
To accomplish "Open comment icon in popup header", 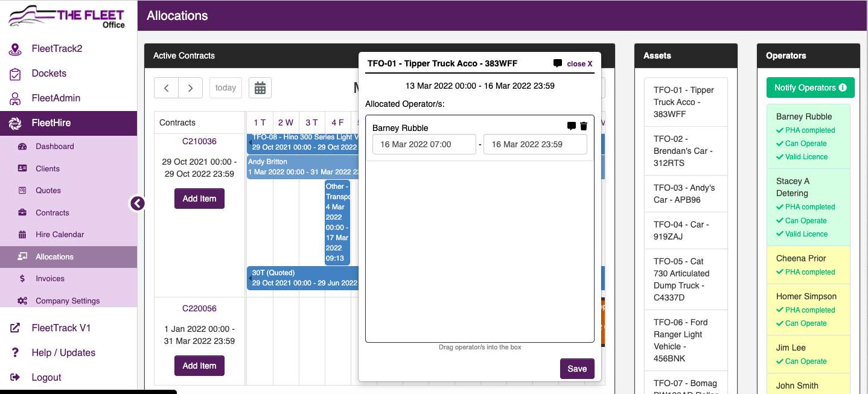I will click(558, 63).
